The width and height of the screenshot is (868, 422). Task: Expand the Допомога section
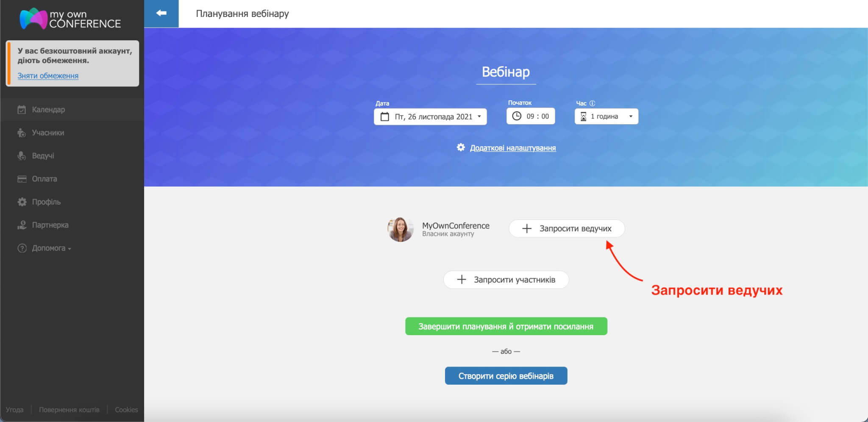pos(50,248)
